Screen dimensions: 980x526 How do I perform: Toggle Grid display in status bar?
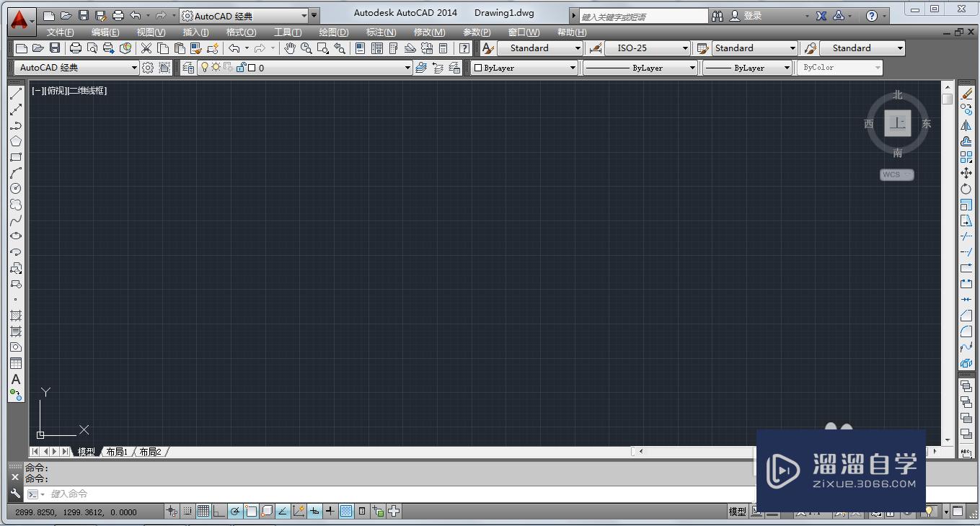pyautogui.click(x=203, y=511)
